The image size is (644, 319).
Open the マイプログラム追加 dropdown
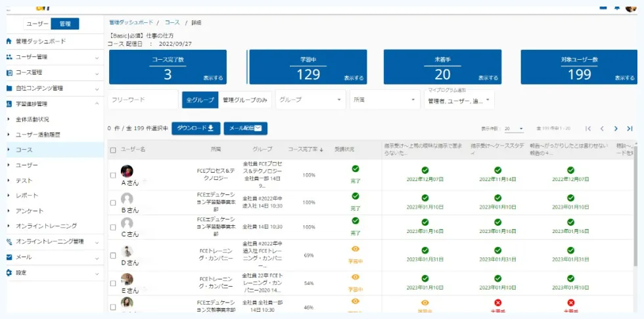pyautogui.click(x=459, y=100)
